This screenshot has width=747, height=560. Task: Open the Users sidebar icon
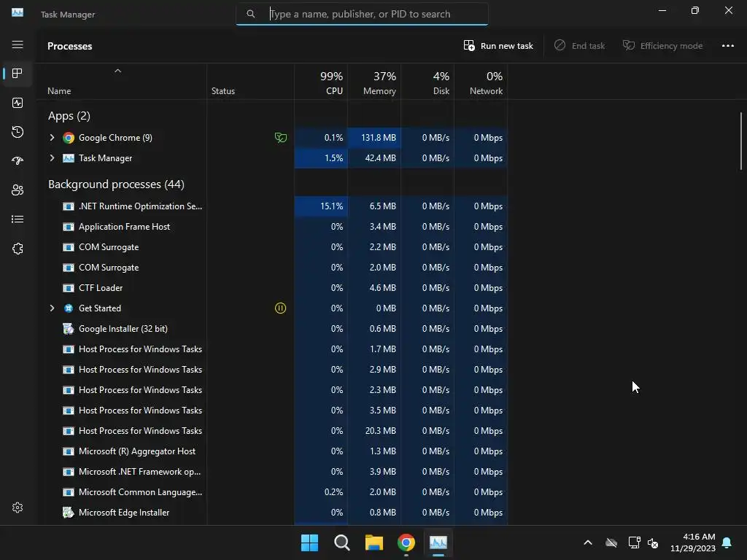coord(18,190)
